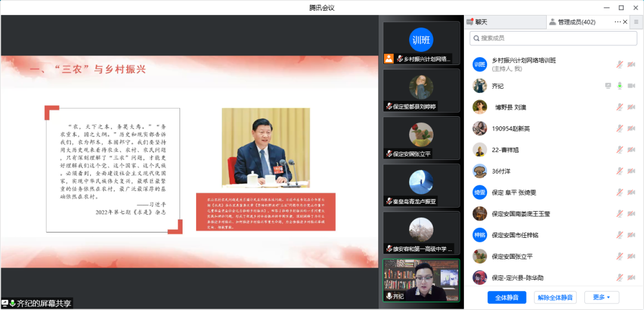Click the avatar of 36付洋
Viewport: 644px width, 310px height.
[480, 171]
